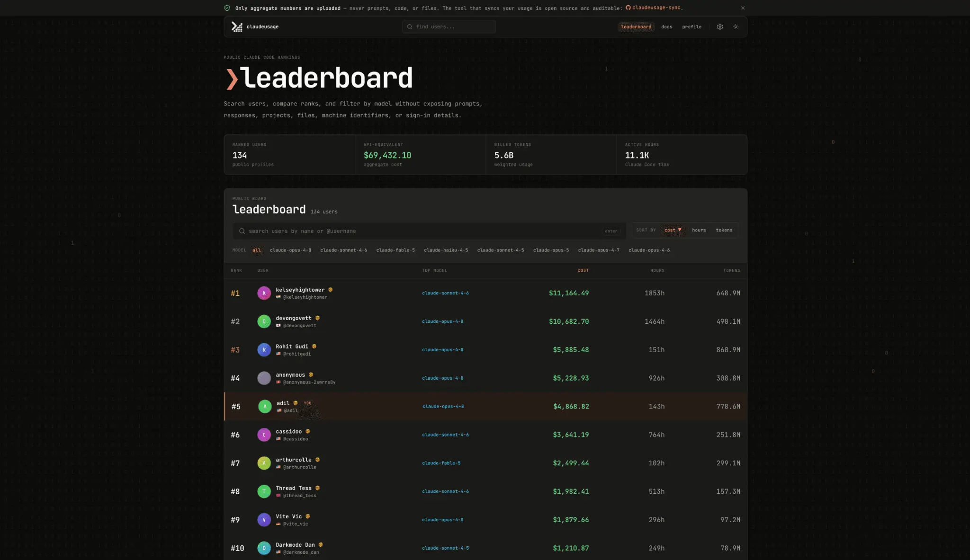Screen dimensions: 970x560
Task: Filter by claude-sonnet-4-5 model chip
Action: pos(500,250)
